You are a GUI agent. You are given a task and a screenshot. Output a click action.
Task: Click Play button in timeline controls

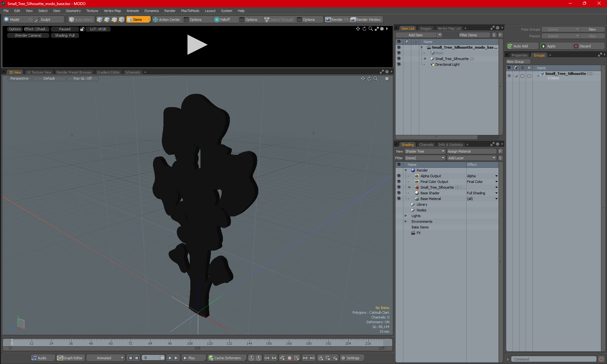click(x=193, y=358)
